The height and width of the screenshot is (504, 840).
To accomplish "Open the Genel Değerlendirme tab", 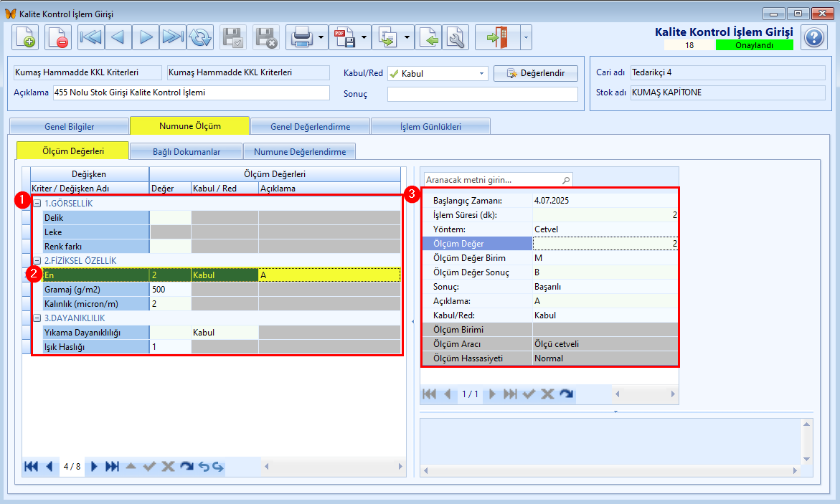I will [310, 127].
